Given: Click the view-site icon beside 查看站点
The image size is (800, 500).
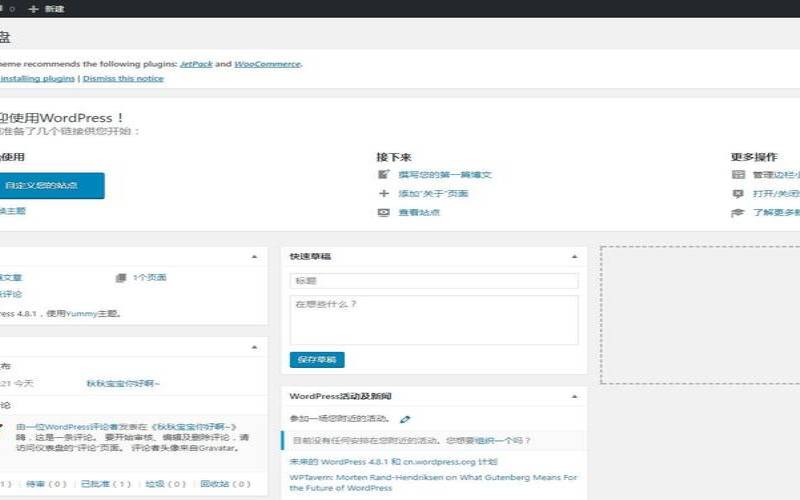Looking at the screenshot, I should tap(384, 212).
